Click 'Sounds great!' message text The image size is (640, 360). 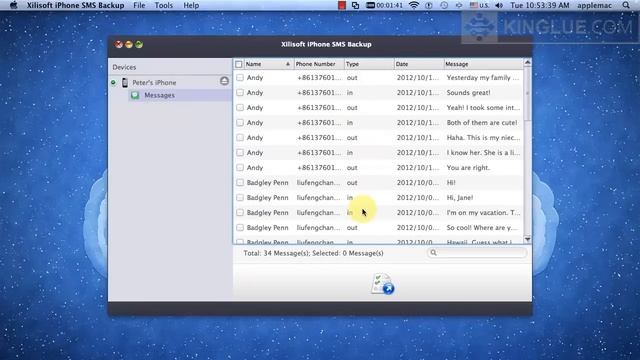click(x=468, y=93)
